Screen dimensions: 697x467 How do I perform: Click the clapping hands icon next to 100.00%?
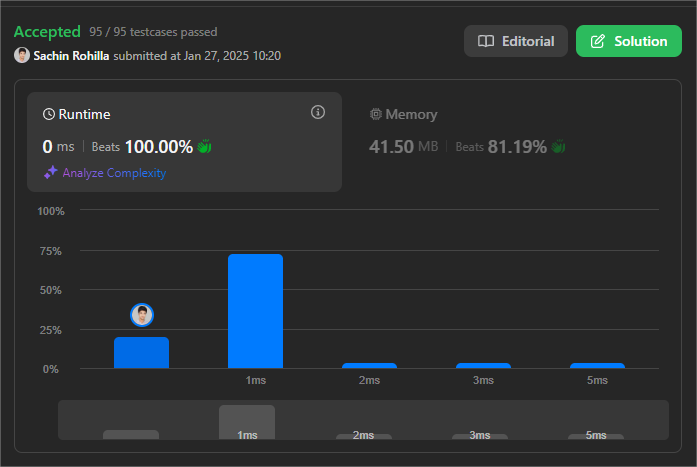(204, 146)
